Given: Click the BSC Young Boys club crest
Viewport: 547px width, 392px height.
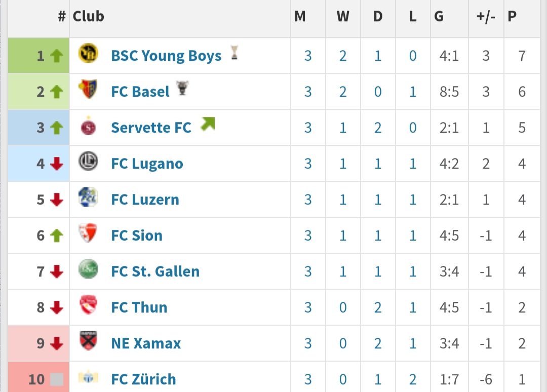Looking at the screenshot, I should coord(89,54).
